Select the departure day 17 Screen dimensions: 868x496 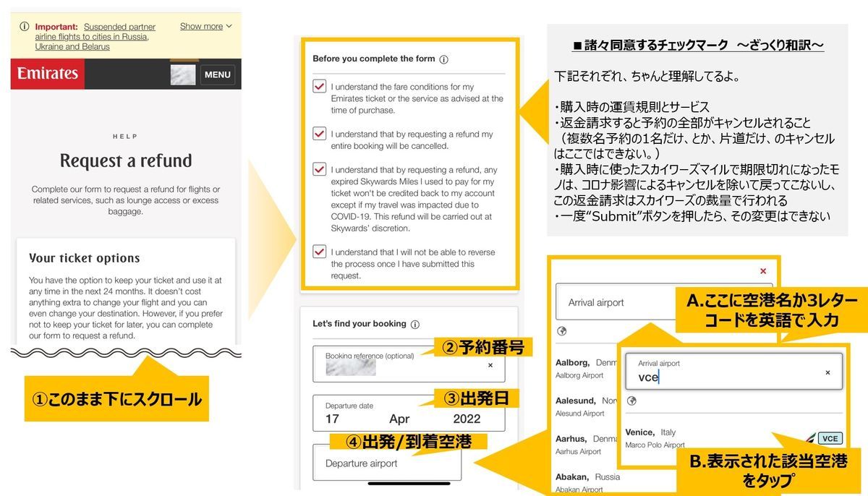(x=332, y=419)
